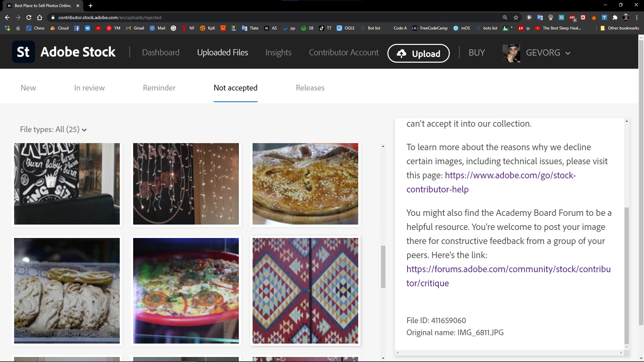This screenshot has height=362, width=644.
Task: Select the rejected pizza thumbnail
Action: coord(186,291)
